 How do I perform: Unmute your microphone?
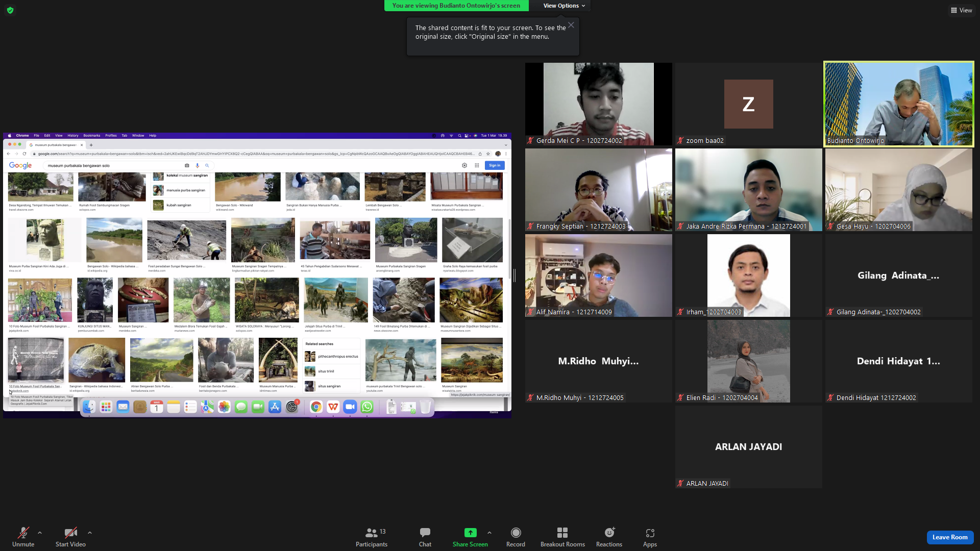pos(23,537)
